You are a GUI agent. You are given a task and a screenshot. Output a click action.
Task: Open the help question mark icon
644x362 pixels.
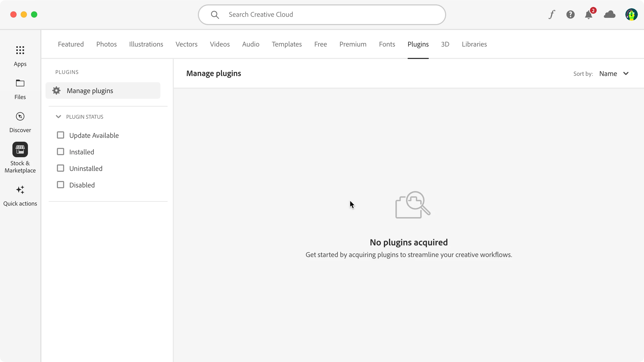point(570,14)
